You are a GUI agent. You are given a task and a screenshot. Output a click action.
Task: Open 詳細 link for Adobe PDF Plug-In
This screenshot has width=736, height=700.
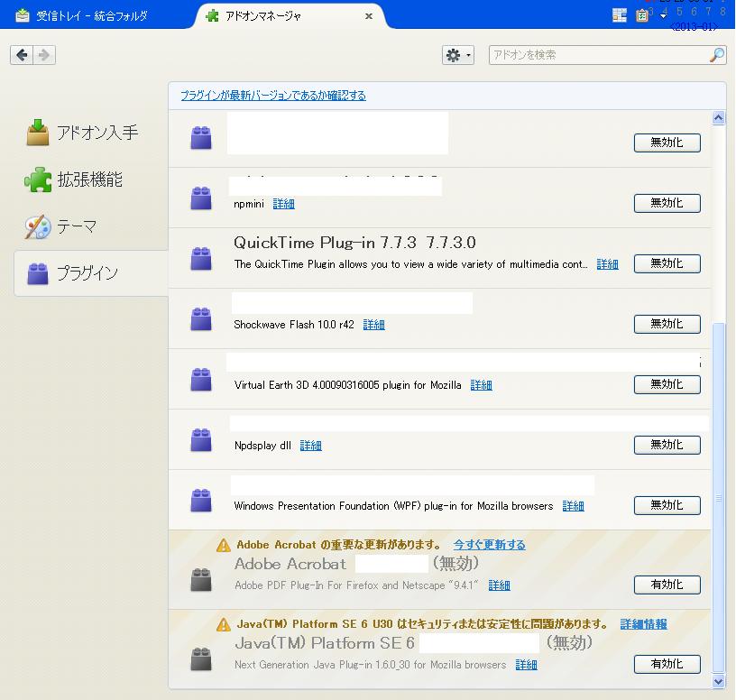[x=499, y=585]
